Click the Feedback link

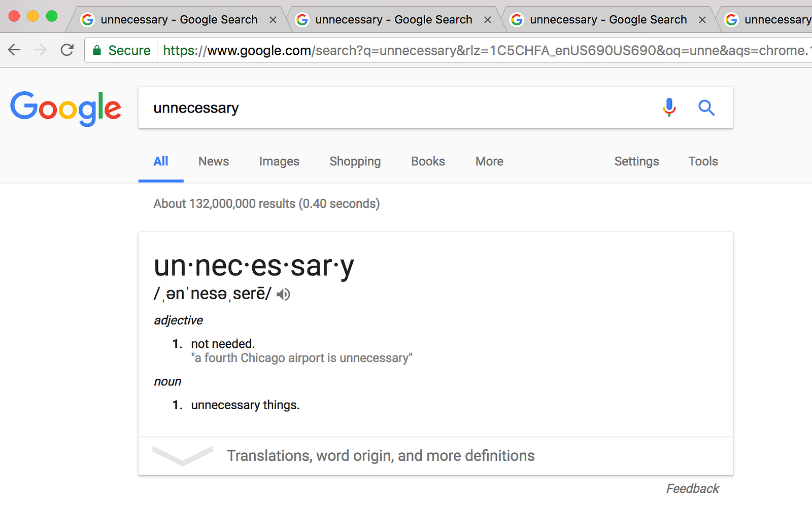coord(692,488)
